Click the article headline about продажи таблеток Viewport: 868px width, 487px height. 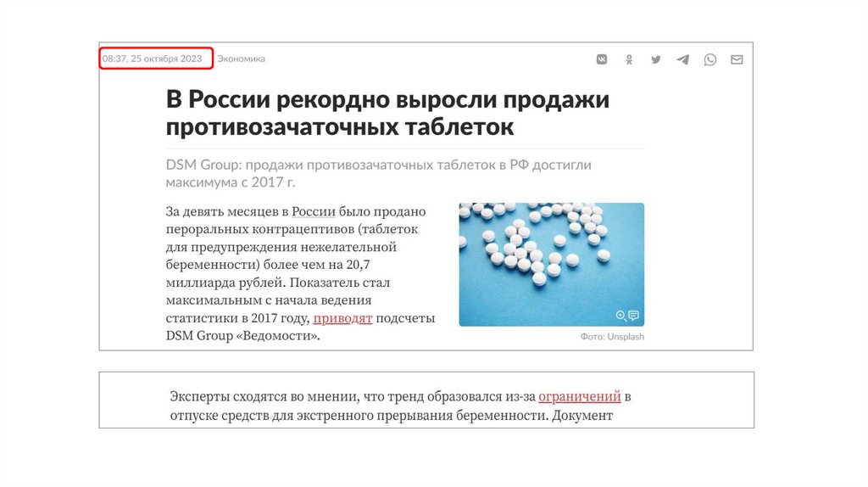pos(387,113)
